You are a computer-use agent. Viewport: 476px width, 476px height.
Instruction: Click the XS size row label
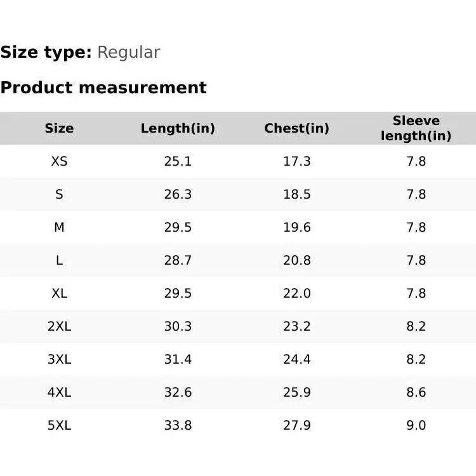click(x=59, y=161)
